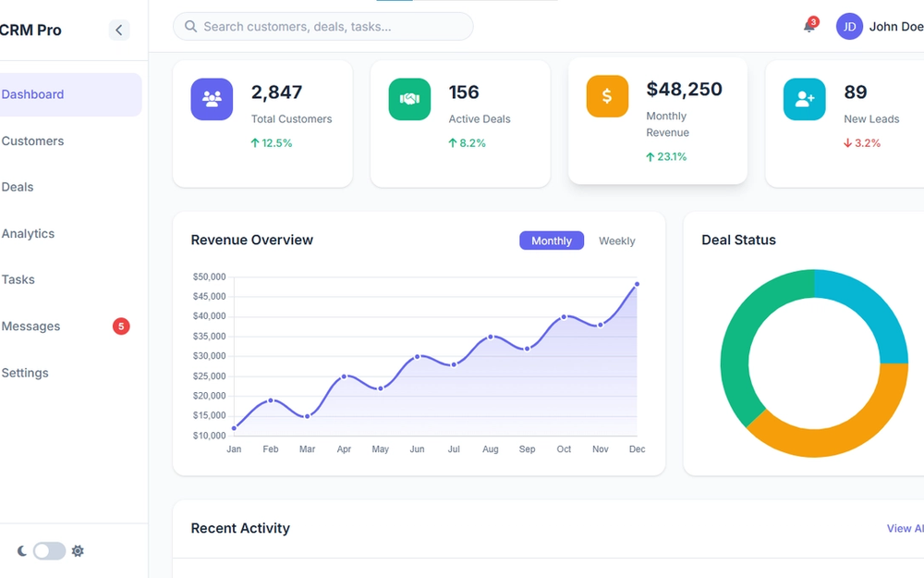Click the magnifier icon in the search bar
924x578 pixels.
pyautogui.click(x=190, y=26)
